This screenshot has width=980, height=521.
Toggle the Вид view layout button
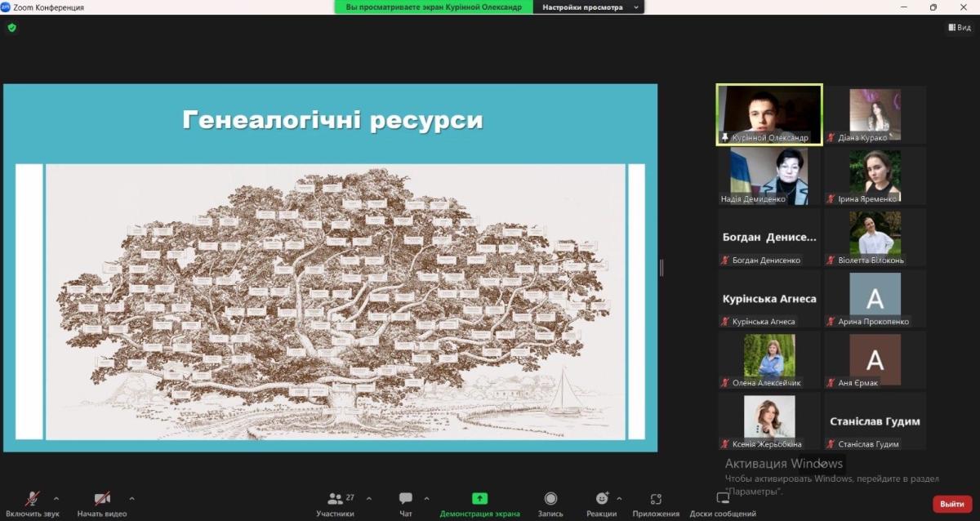pos(960,28)
